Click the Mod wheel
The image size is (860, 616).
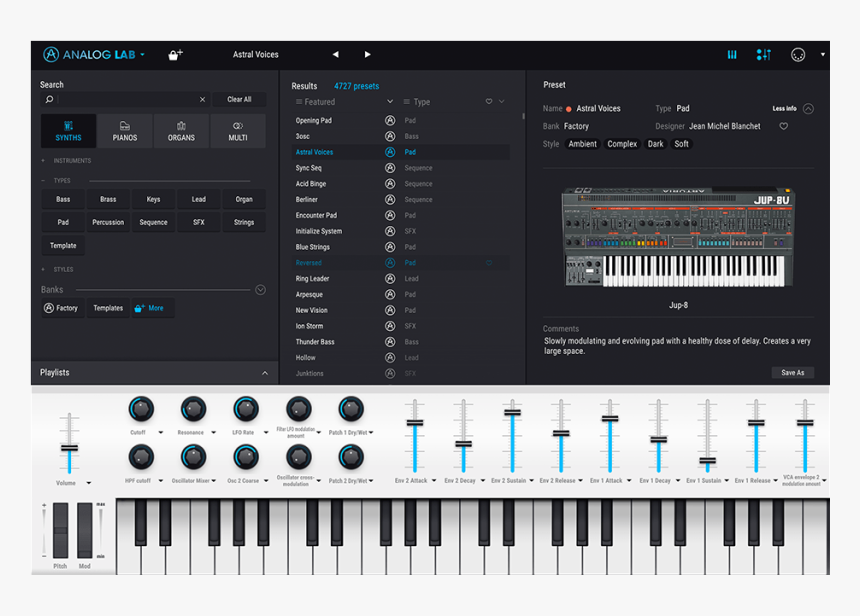[x=84, y=530]
